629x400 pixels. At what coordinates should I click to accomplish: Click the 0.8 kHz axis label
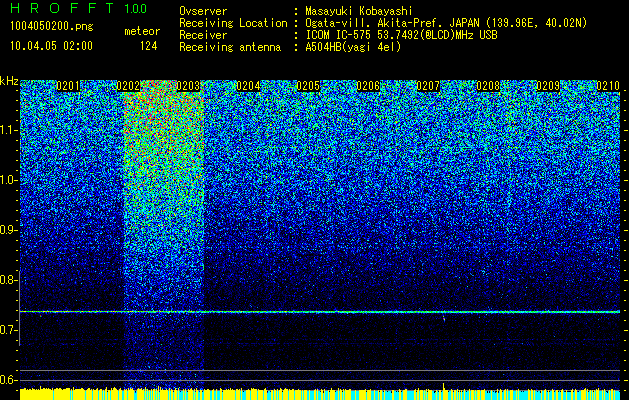[x=8, y=280]
